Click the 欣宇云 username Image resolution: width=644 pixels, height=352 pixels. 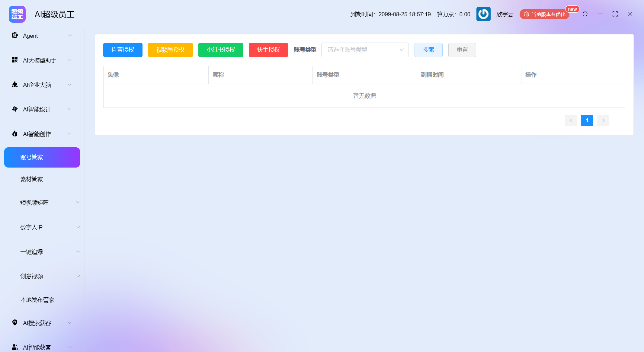[505, 14]
